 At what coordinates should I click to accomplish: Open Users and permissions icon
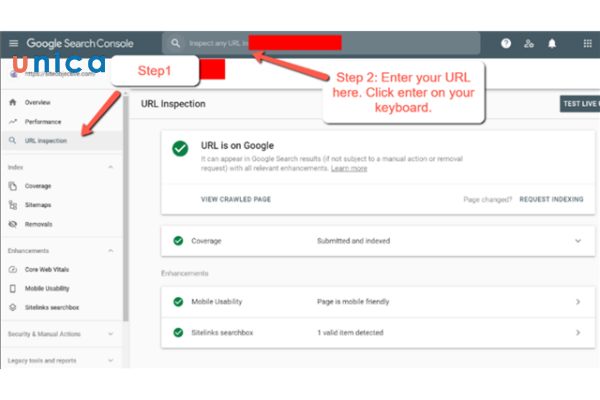[x=529, y=44]
